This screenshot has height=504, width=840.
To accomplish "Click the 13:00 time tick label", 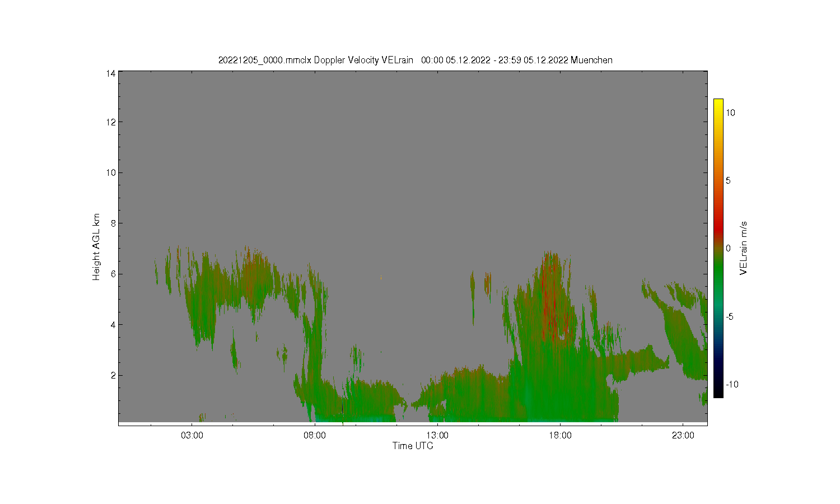I will click(x=437, y=435).
